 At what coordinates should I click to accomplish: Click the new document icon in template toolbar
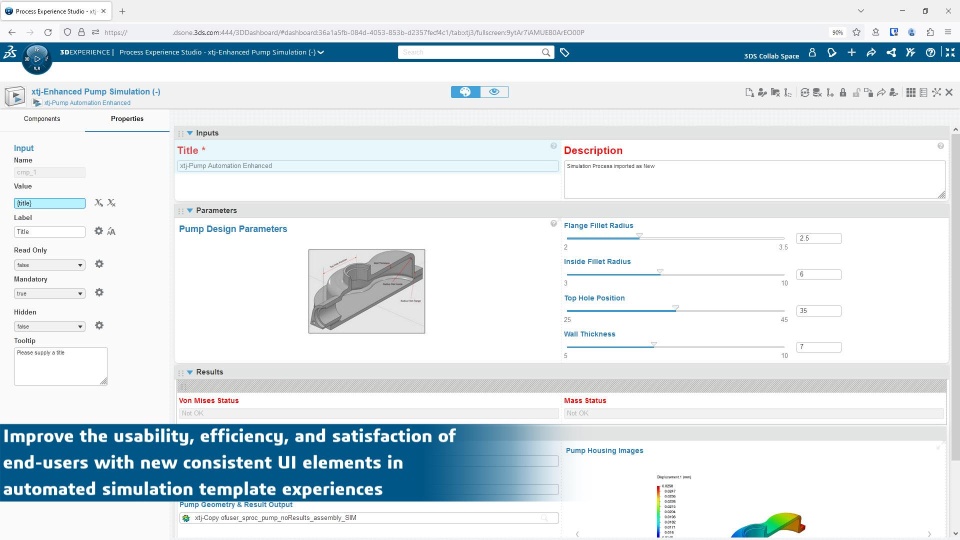[749, 92]
